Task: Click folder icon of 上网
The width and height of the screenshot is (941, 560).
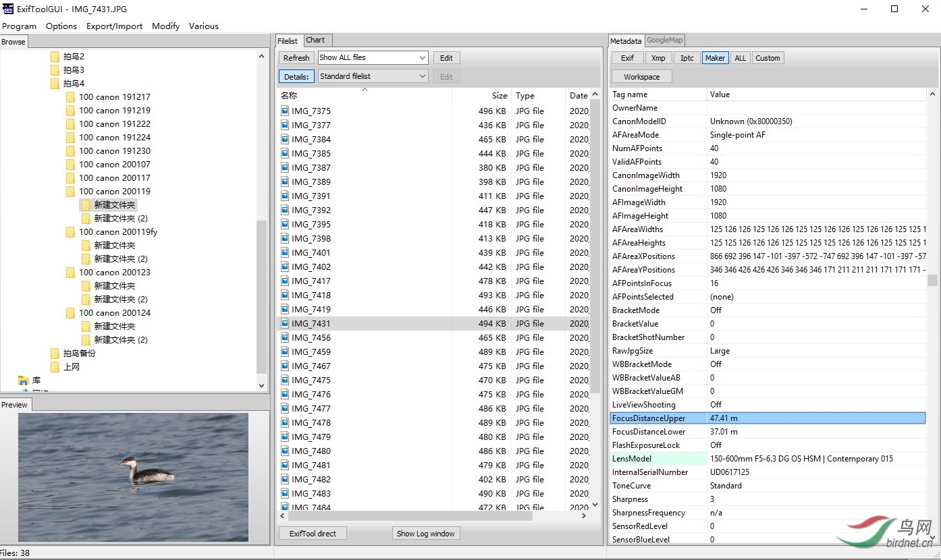Action: (55, 367)
